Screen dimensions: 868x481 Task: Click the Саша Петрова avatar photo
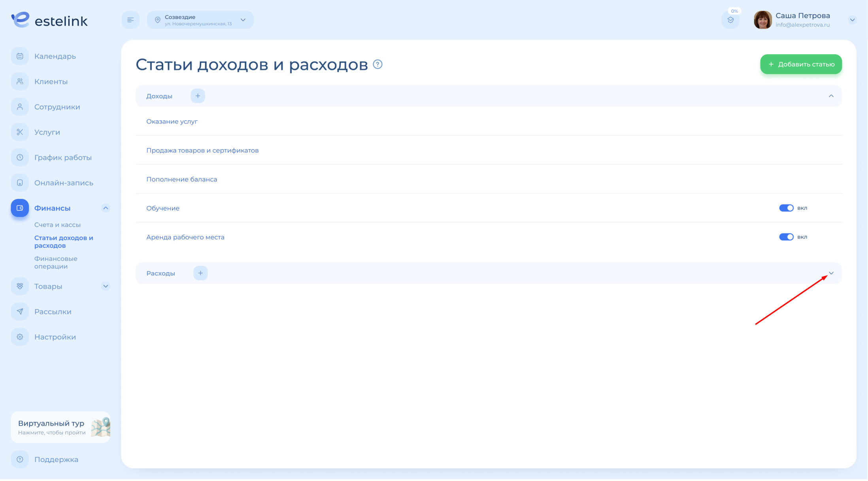pyautogui.click(x=763, y=20)
